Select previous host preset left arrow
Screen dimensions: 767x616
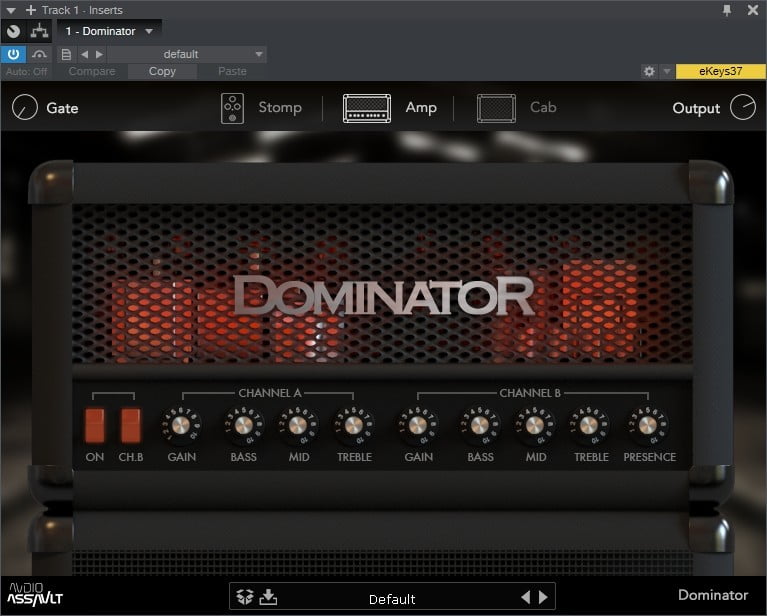pos(85,54)
